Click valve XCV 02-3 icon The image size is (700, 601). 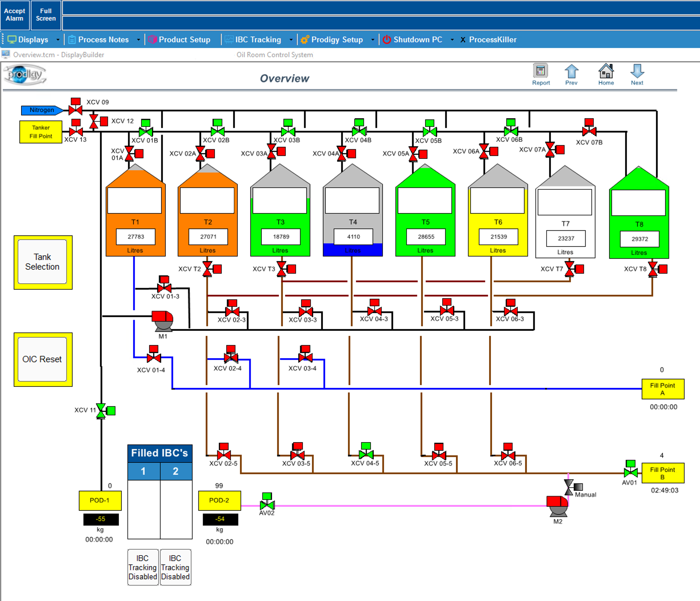(232, 308)
